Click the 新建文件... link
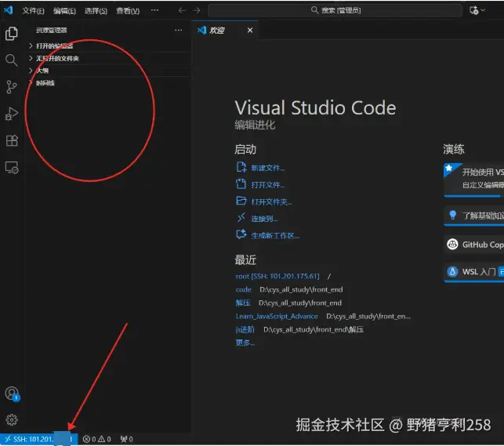Viewport: 504px width, 446px height. [x=268, y=168]
